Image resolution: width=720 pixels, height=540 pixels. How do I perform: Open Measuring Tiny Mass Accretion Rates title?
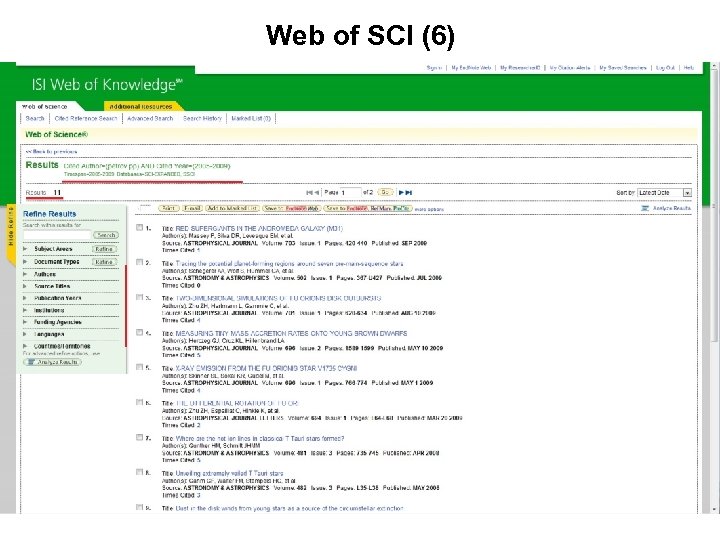(x=291, y=333)
